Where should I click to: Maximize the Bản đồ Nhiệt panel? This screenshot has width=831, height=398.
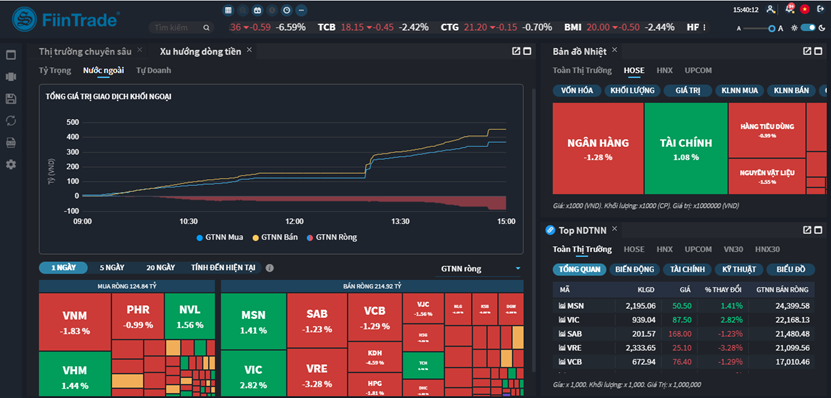pyautogui.click(x=819, y=51)
